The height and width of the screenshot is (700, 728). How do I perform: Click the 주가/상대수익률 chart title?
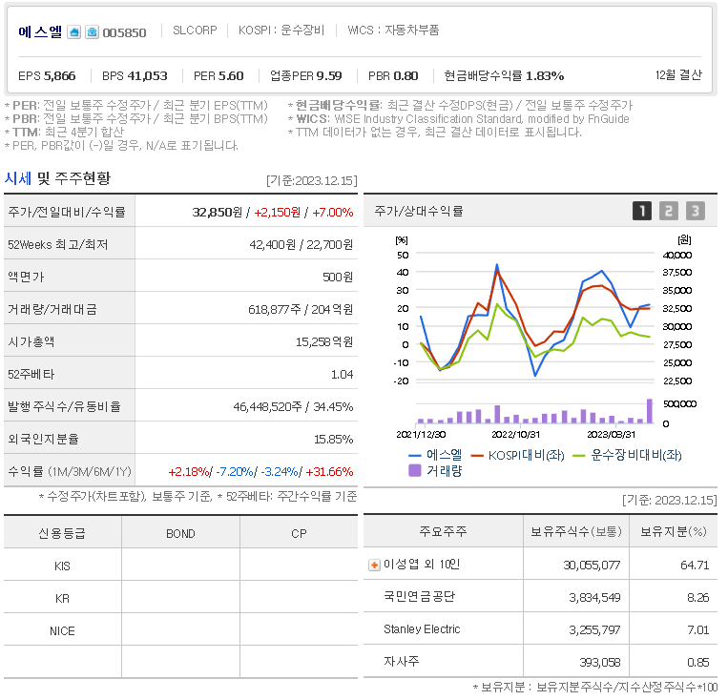coord(419,211)
